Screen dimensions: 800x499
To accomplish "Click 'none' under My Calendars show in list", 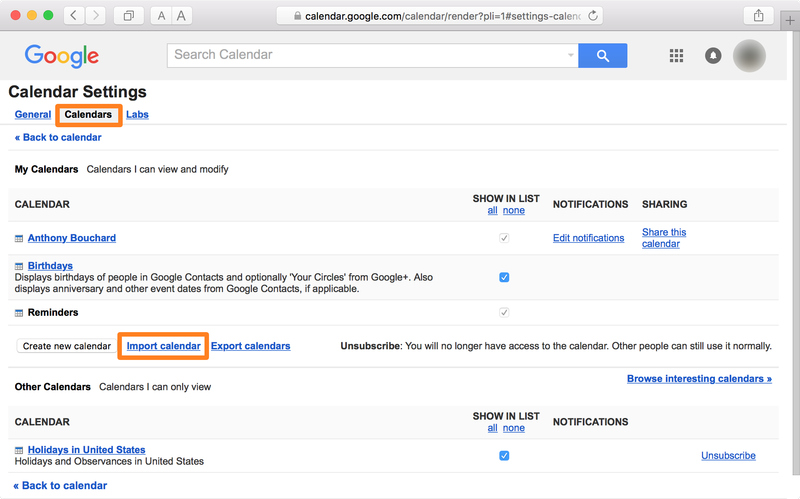I will pyautogui.click(x=514, y=210).
